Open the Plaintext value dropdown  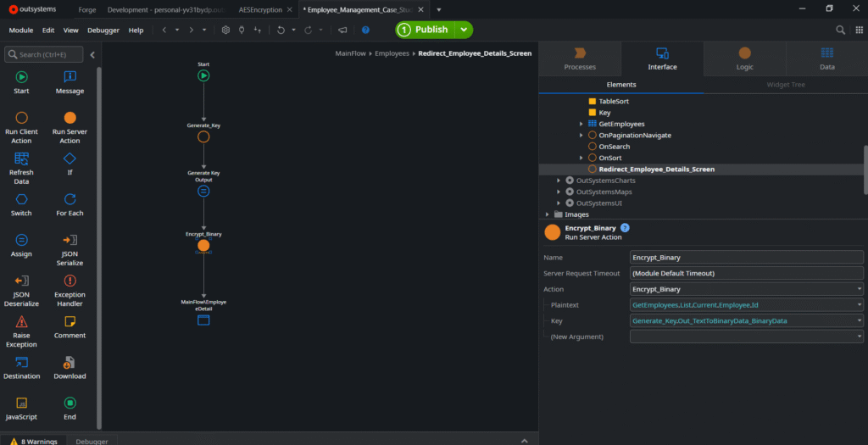pyautogui.click(x=860, y=304)
